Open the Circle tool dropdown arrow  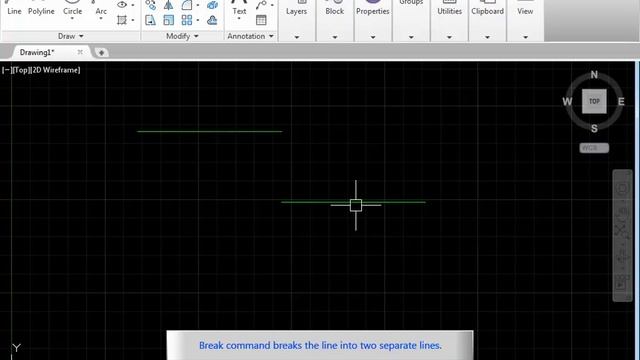coord(72,19)
